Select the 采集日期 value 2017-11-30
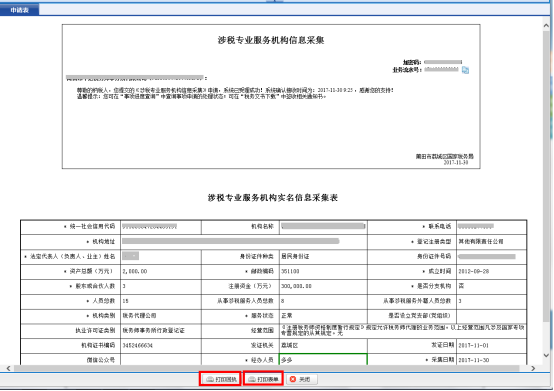The image size is (554, 391). click(x=474, y=360)
